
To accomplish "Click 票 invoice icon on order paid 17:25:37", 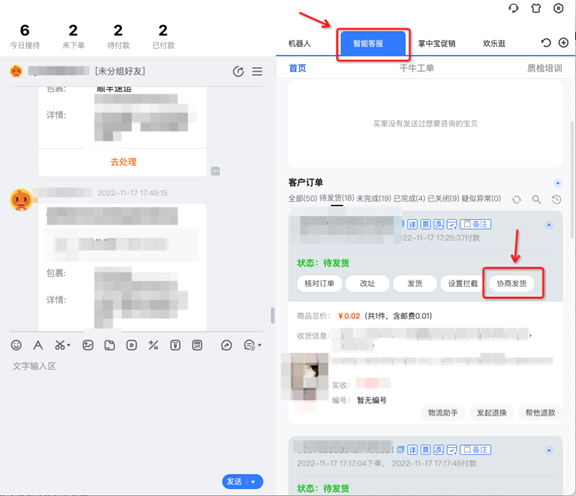I will tap(425, 224).
